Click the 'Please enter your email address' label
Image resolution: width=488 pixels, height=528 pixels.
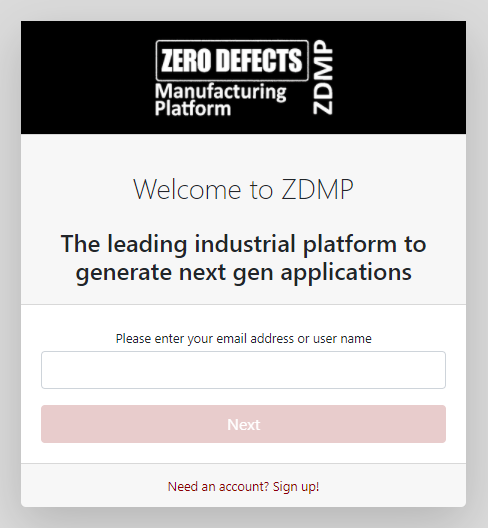(243, 338)
